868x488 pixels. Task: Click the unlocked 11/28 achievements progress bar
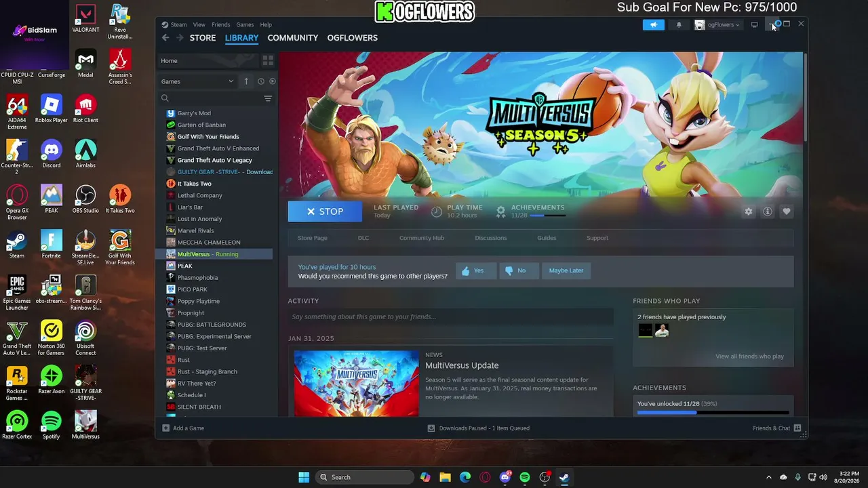click(713, 412)
